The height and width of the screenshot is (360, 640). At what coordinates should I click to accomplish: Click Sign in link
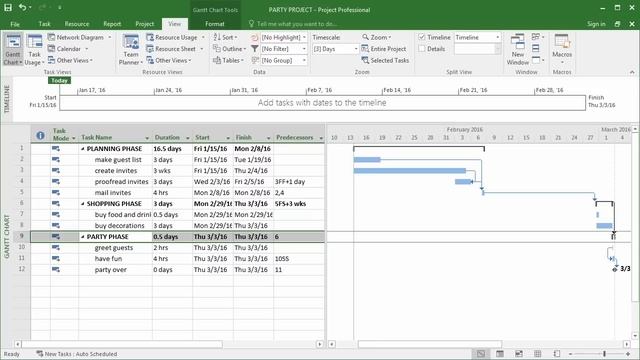(596, 24)
